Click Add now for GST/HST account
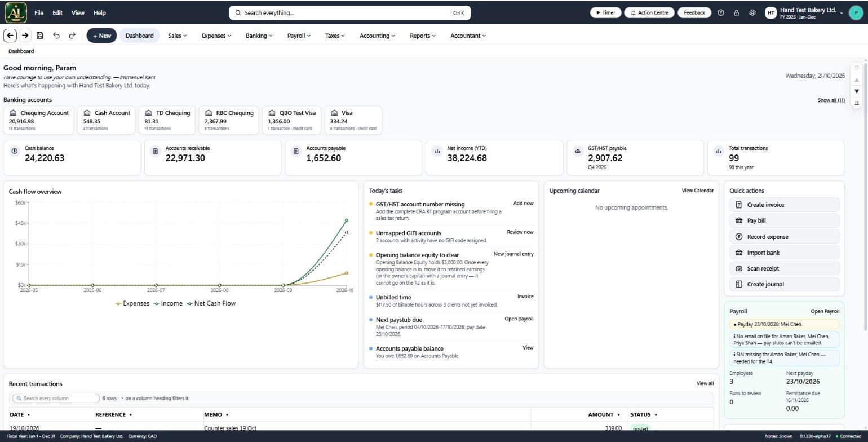The height and width of the screenshot is (442, 868). point(523,203)
